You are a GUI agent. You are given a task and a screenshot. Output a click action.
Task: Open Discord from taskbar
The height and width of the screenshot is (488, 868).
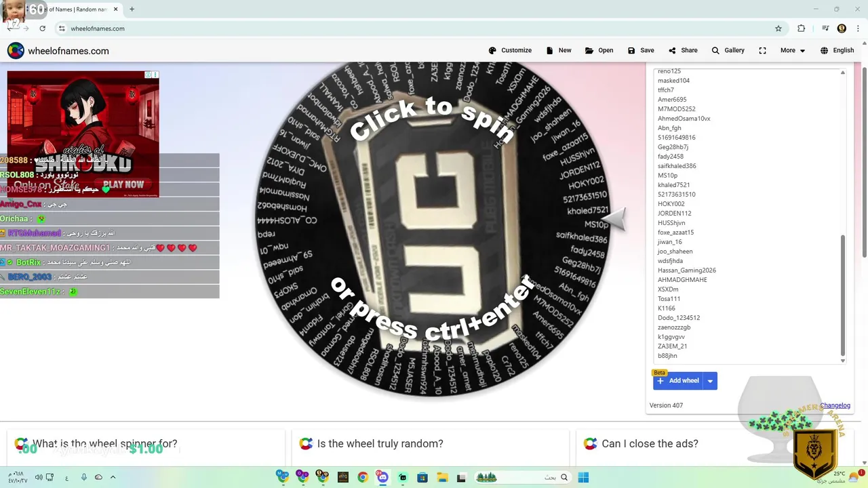(x=382, y=477)
